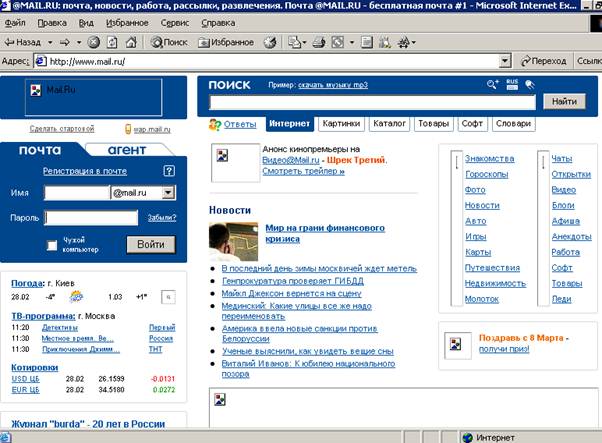The width and height of the screenshot is (602, 443).
Task: Stop page loading with the Stop icon
Action: (x=94, y=42)
